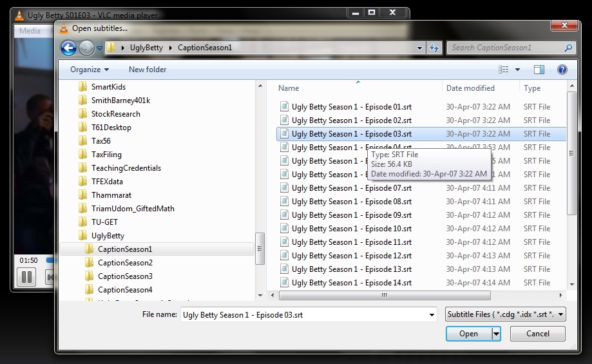This screenshot has width=592, height=364.
Task: Click the 30-Apr-07 4:14 AM date cell
Action: [x=478, y=283]
